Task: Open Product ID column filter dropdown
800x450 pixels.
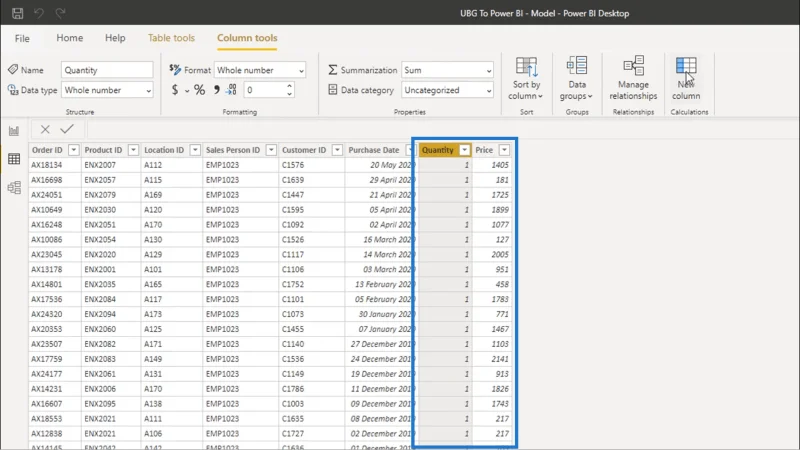Action: [133, 149]
